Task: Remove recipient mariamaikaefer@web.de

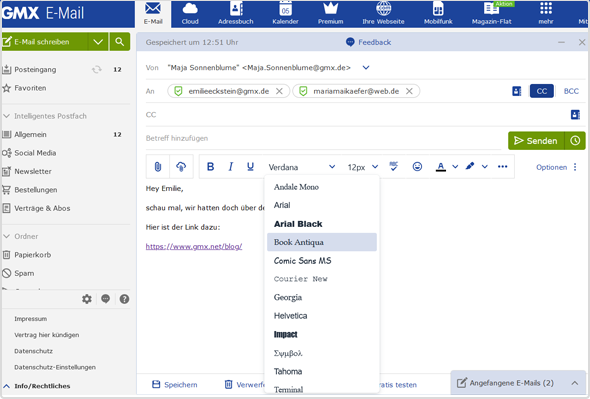Action: [x=409, y=91]
